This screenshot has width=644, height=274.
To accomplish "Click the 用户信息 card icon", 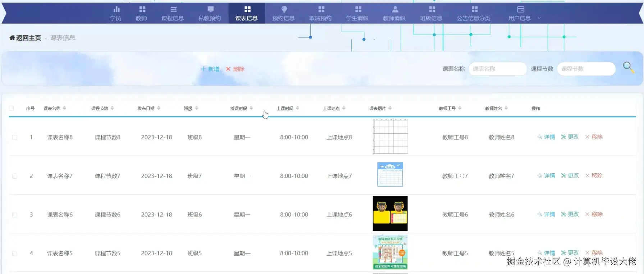I will point(520,9).
